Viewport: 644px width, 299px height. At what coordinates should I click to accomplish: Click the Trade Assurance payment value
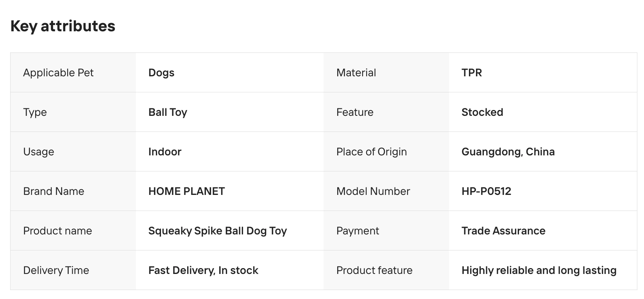[x=503, y=231]
